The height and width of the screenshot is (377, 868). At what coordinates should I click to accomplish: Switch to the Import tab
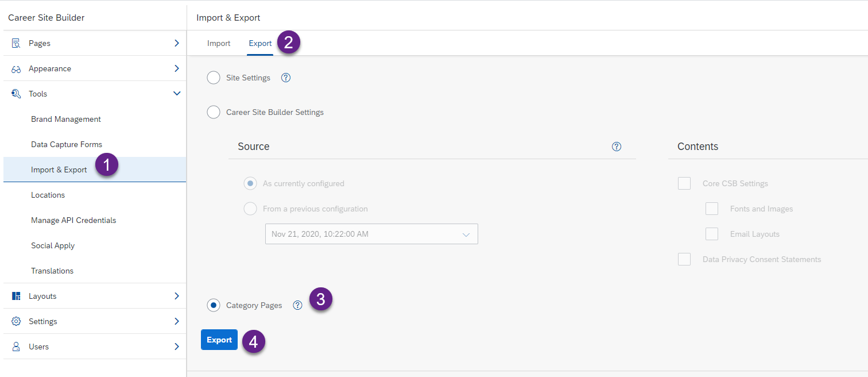(219, 43)
